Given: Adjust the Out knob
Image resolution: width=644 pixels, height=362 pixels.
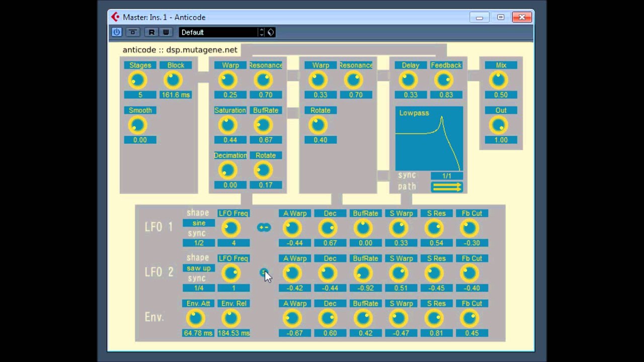Looking at the screenshot, I should tap(499, 125).
